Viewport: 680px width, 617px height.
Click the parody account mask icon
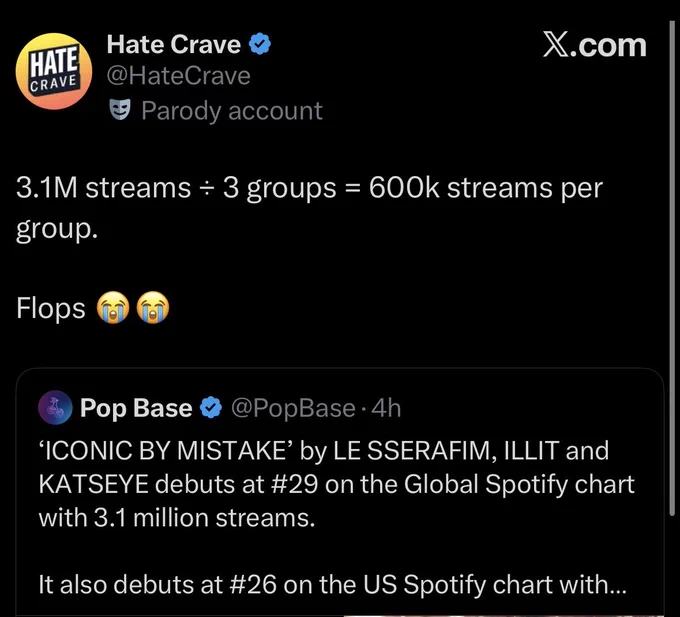pyautogui.click(x=120, y=110)
